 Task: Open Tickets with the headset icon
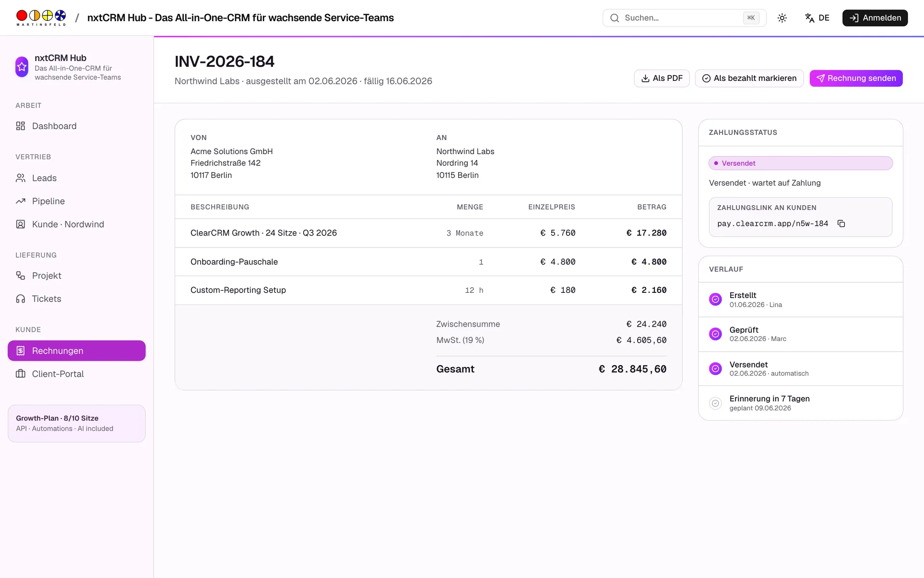[77, 299]
